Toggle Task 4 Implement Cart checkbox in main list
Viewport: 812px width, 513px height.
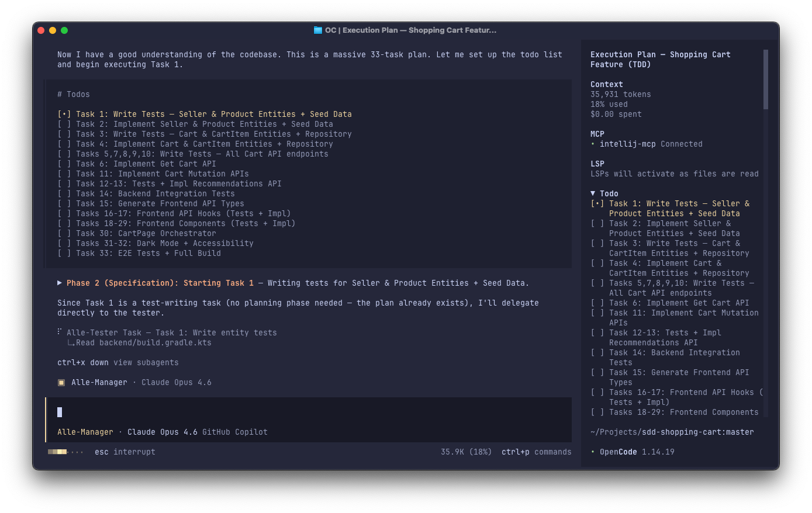[x=64, y=144]
